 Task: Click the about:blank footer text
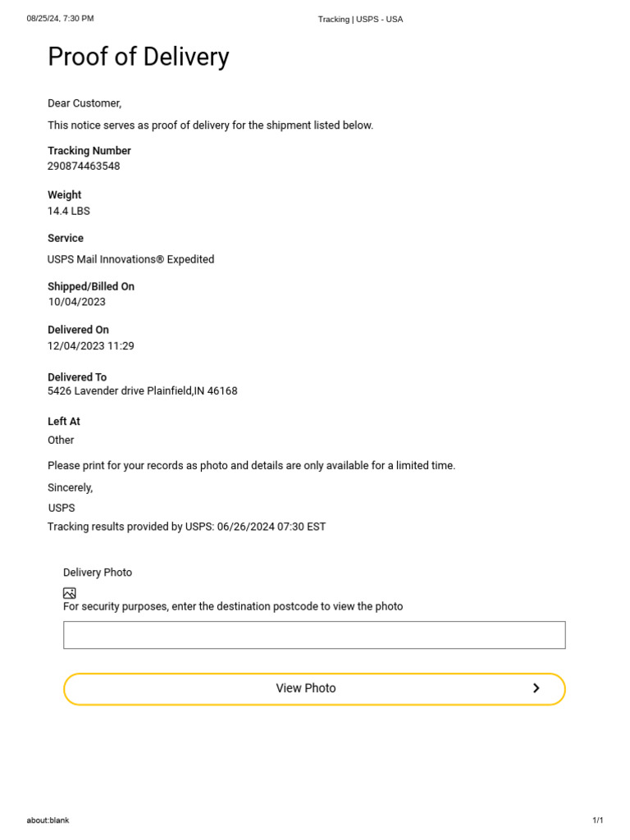(48, 820)
